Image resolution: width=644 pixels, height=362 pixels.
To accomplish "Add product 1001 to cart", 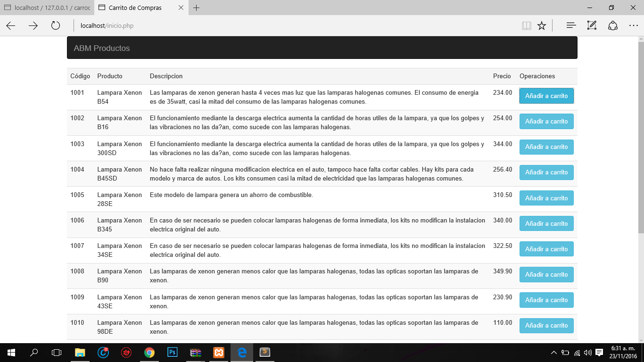I will click(x=546, y=96).
